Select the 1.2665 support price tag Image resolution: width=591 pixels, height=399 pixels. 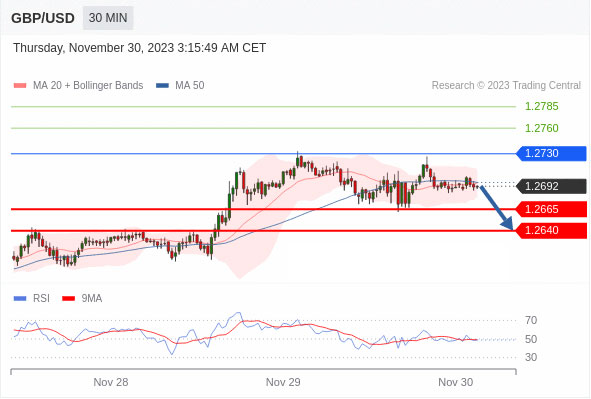[551, 209]
